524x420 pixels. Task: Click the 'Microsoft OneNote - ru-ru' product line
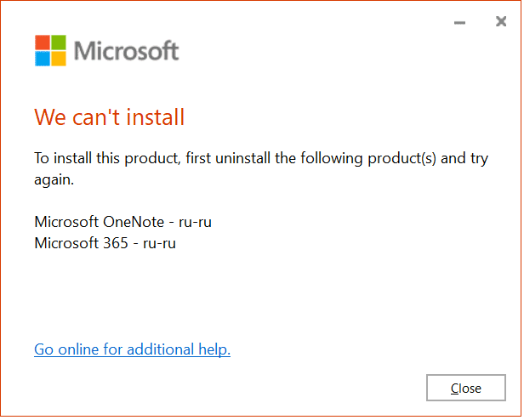pos(123,222)
